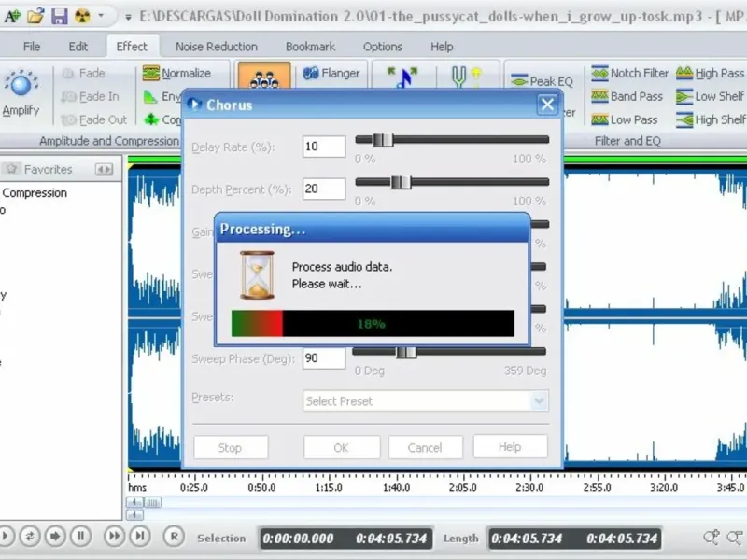Click the Chorus effect icon in the ribbon
This screenshot has height=560, width=747.
264,76
